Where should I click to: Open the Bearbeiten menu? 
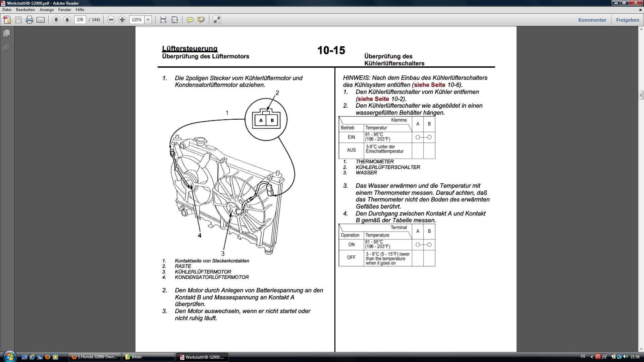(x=25, y=10)
